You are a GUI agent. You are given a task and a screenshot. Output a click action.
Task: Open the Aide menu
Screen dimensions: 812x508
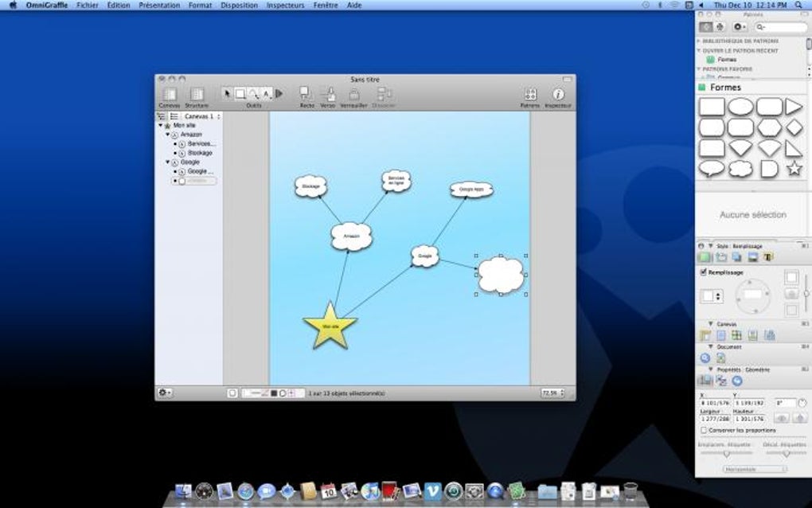pos(354,6)
